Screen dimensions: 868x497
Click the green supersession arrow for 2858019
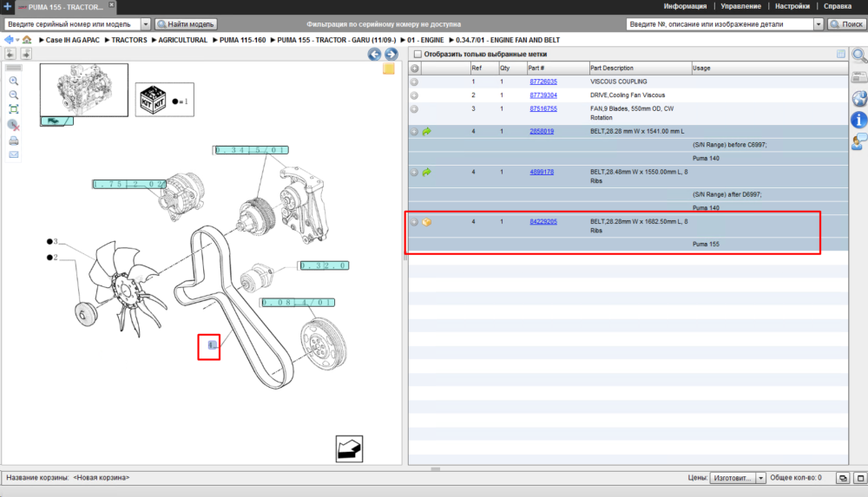(427, 132)
